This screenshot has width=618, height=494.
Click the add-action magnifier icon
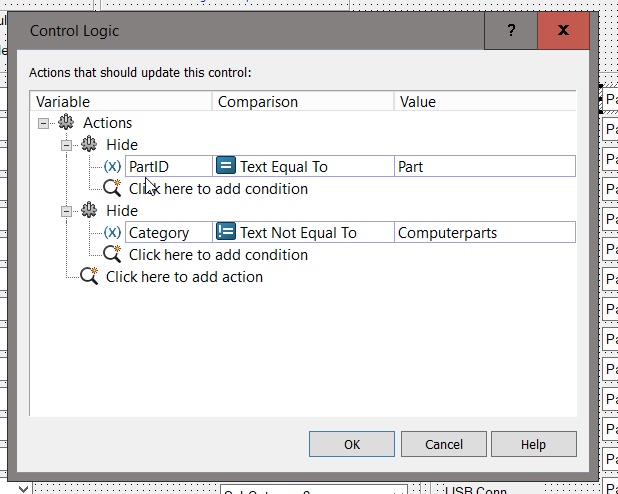(x=89, y=276)
